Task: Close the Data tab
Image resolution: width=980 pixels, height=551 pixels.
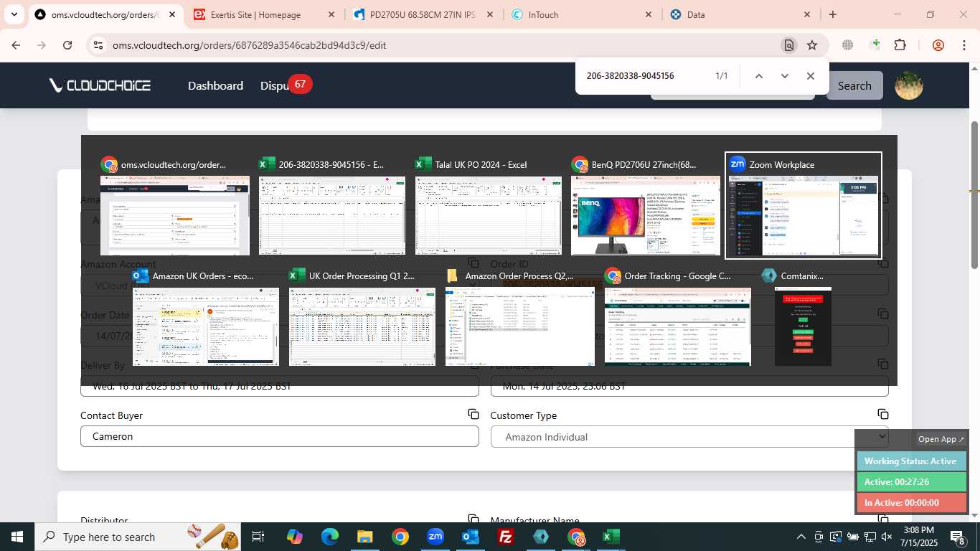Action: click(x=807, y=14)
